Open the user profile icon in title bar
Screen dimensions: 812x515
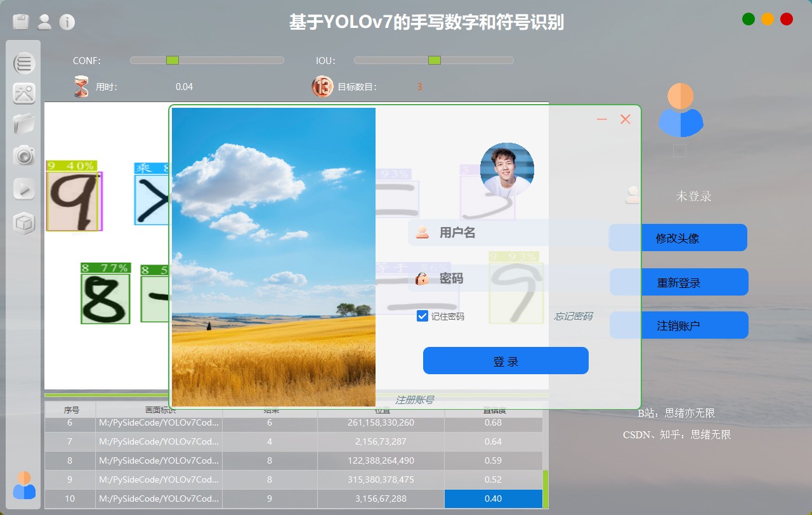(44, 22)
